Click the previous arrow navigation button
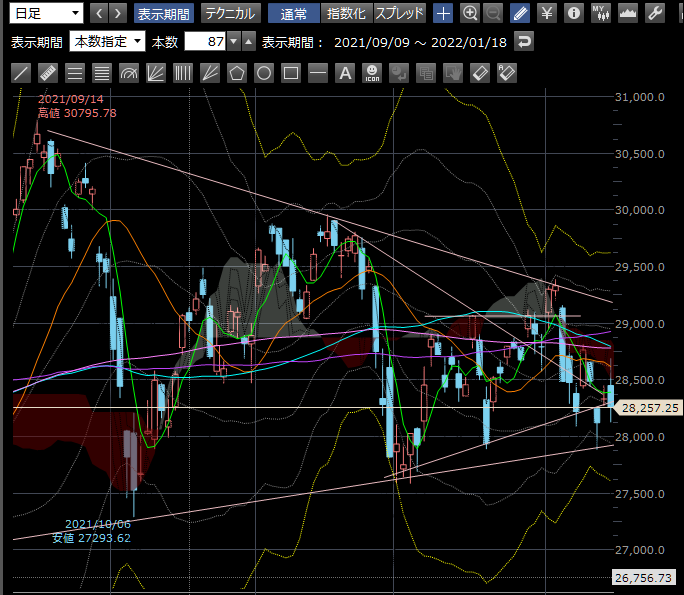 (x=99, y=13)
